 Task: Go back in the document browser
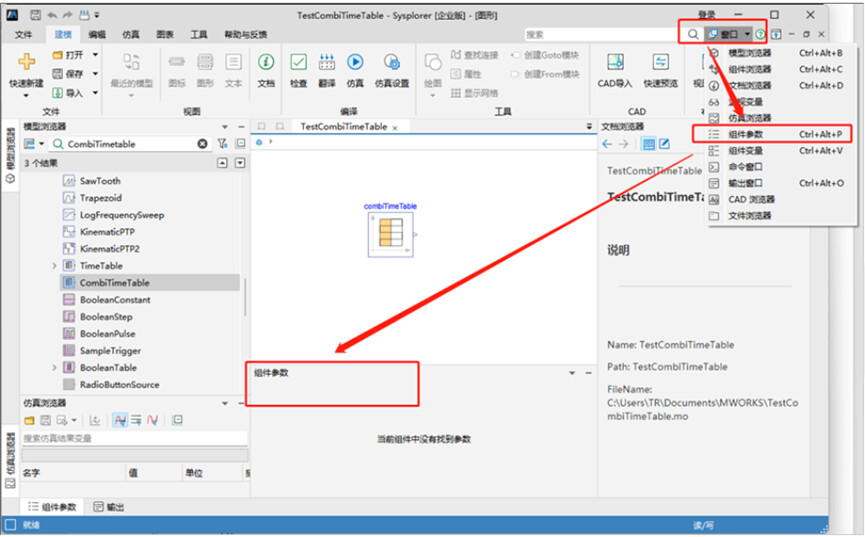point(607,144)
